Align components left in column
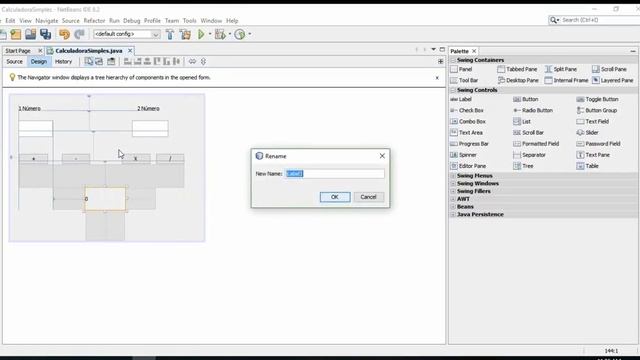Image resolution: width=640 pixels, height=360 pixels. pyautogui.click(x=128, y=62)
